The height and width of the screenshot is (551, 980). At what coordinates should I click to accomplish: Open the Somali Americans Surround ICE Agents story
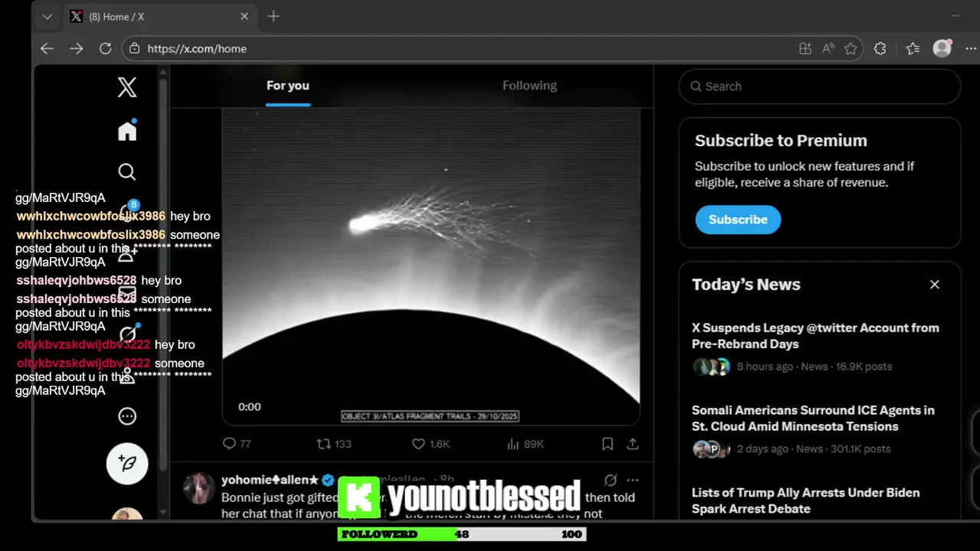click(x=813, y=419)
